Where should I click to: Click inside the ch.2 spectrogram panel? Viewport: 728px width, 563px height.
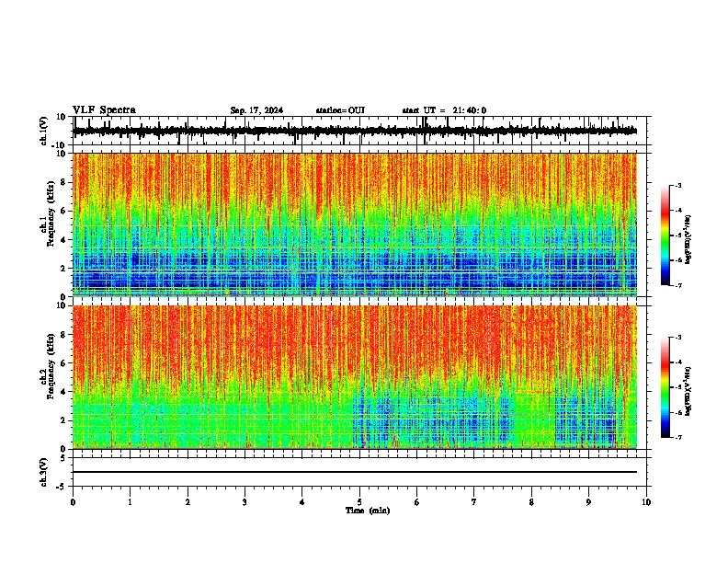pos(355,377)
